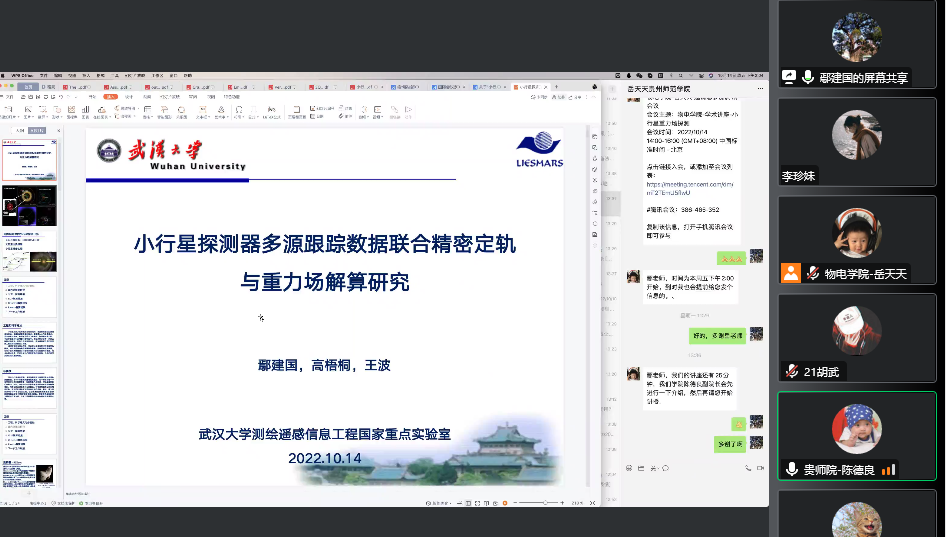
Task: Click the file folder icon in WeChat chat toolbar
Action: coord(641,468)
